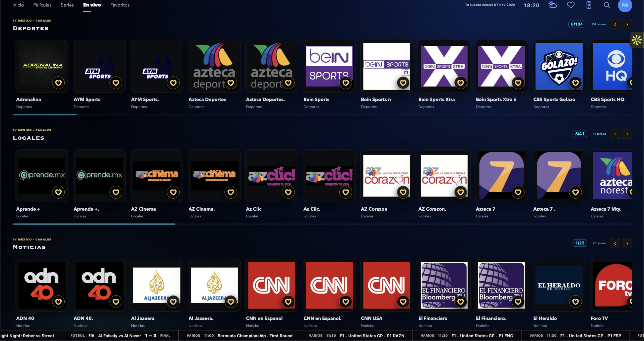Open the Bein Sports Xtra ñ thumbnail
Image resolution: width=644 pixels, height=341 pixels.
501,66
